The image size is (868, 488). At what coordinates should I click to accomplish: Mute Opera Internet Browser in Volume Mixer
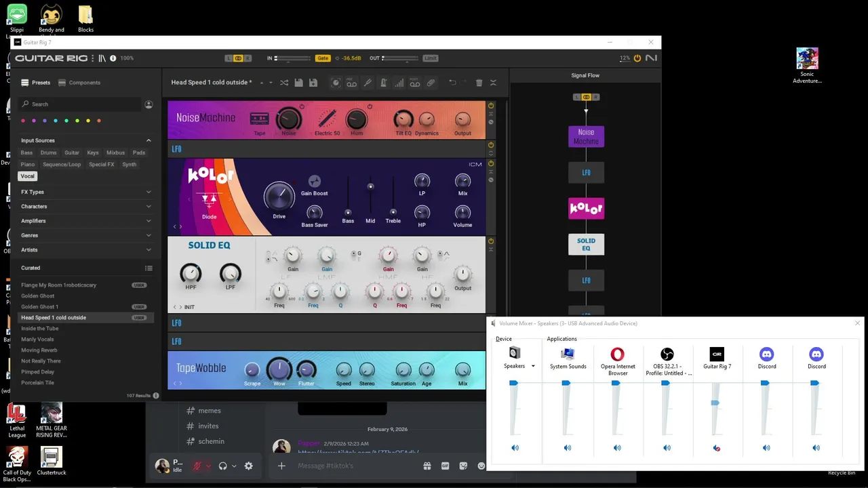pos(617,448)
